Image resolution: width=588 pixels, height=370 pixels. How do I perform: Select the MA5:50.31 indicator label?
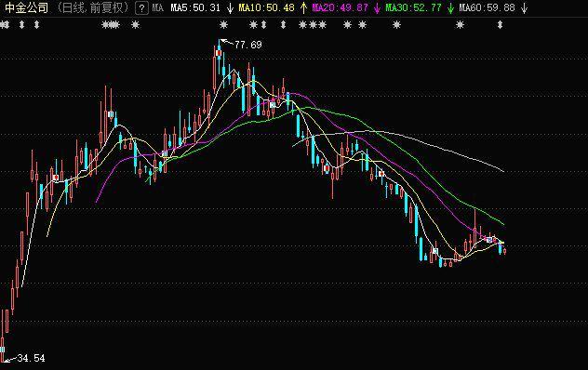tap(195, 7)
